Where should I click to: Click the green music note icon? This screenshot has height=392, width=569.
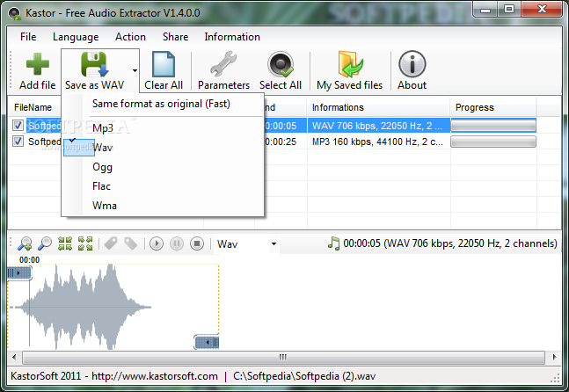[x=333, y=243]
